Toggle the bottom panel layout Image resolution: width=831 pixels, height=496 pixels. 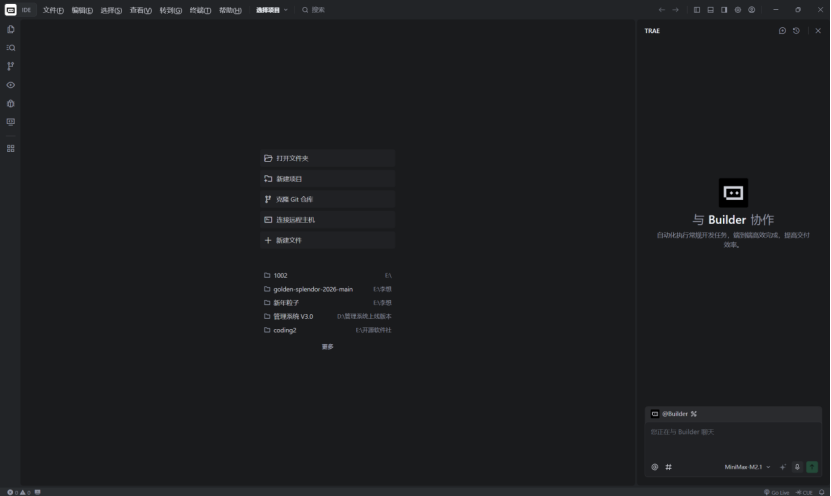coord(711,10)
